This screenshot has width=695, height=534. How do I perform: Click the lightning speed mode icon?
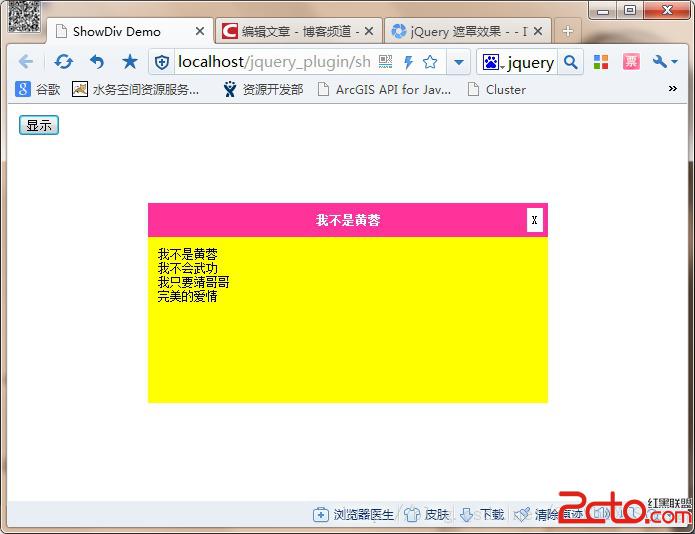tap(408, 62)
